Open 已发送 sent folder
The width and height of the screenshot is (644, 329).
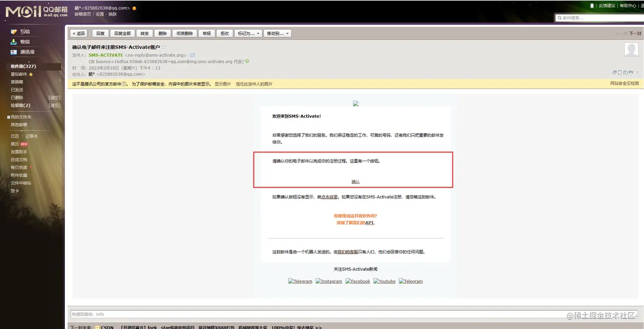(x=17, y=90)
